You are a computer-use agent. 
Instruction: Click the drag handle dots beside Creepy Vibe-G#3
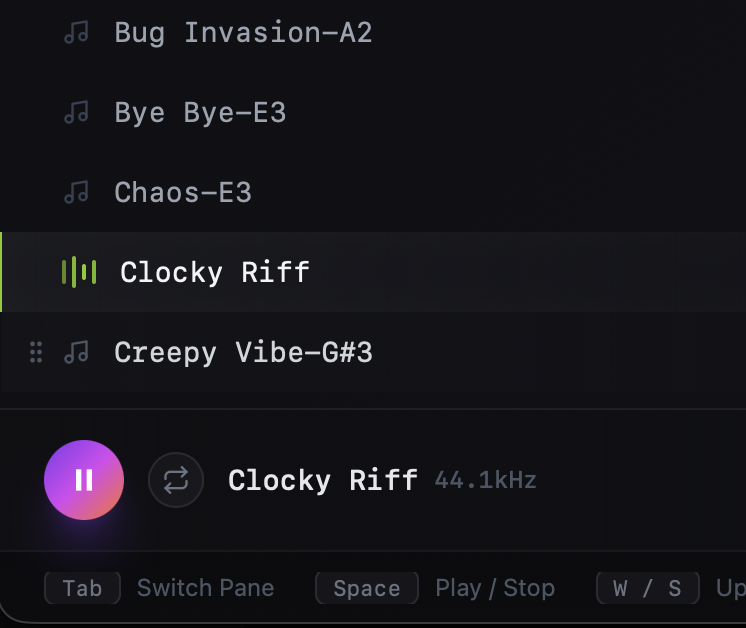point(36,352)
